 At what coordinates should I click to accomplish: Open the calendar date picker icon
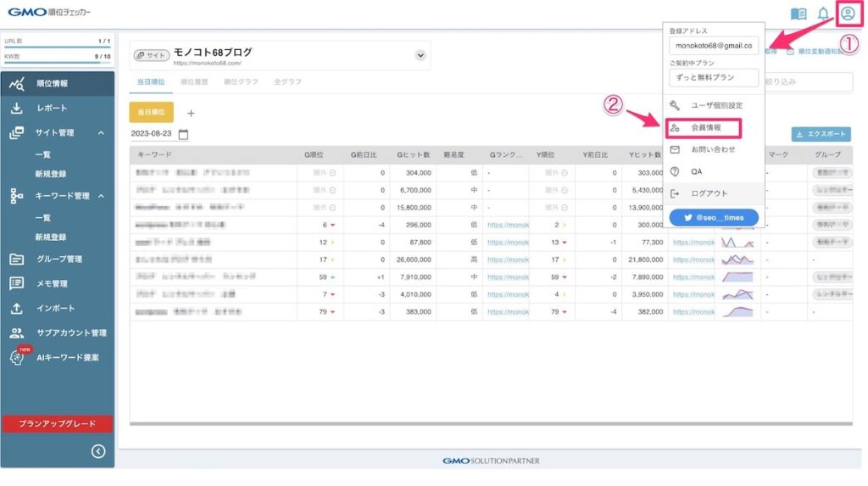(x=183, y=134)
